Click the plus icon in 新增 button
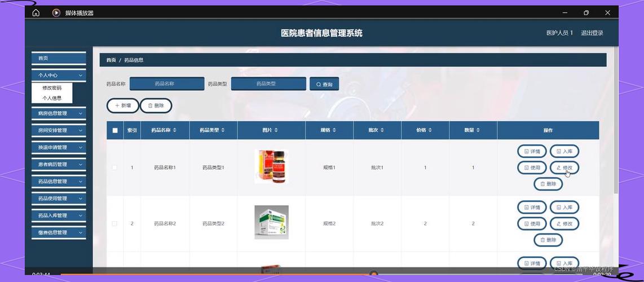The height and width of the screenshot is (282, 644). pos(117,105)
